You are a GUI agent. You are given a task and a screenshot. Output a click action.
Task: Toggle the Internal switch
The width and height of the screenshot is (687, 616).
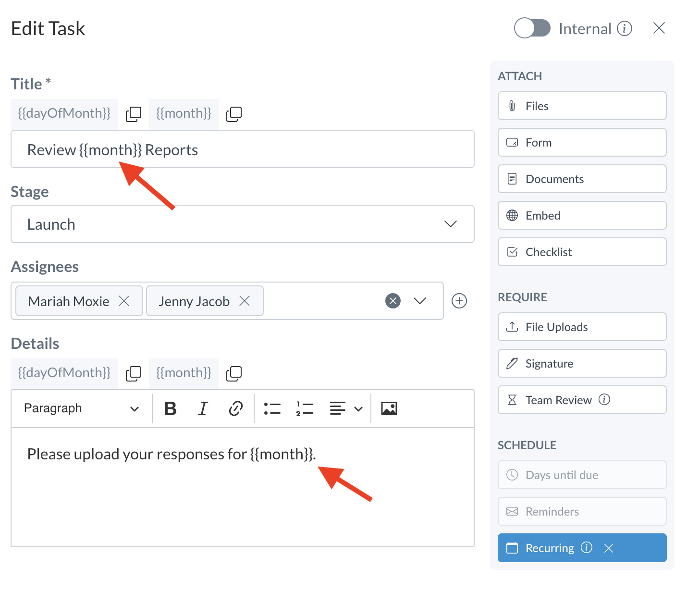pos(532,28)
